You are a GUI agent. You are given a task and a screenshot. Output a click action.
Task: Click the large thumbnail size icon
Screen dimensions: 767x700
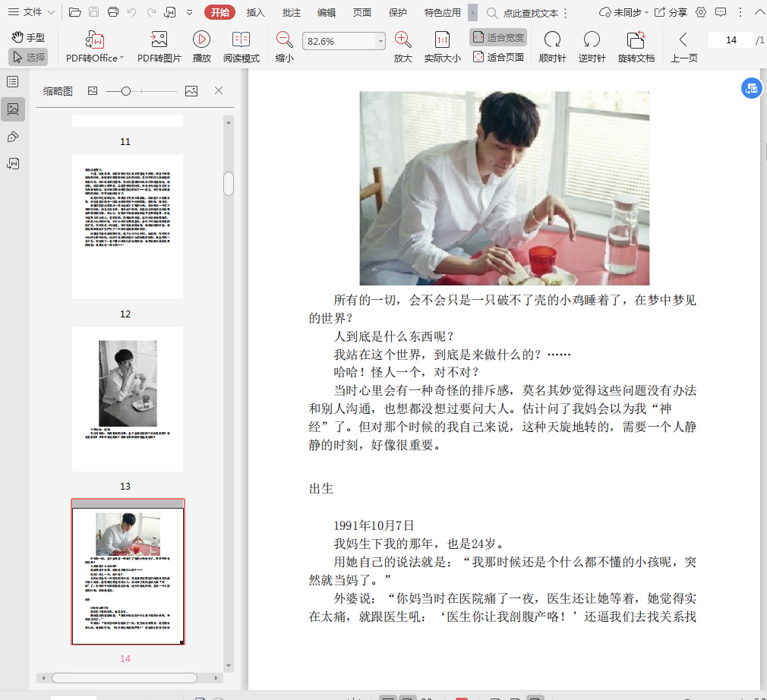pyautogui.click(x=191, y=91)
